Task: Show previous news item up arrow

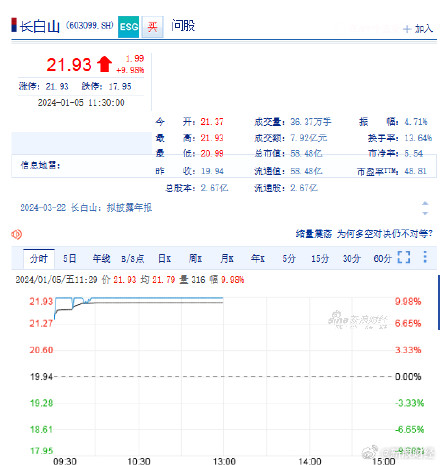Action: point(425,203)
